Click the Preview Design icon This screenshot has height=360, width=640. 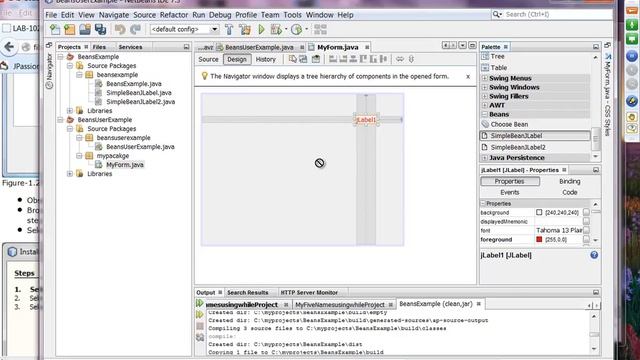point(316,59)
